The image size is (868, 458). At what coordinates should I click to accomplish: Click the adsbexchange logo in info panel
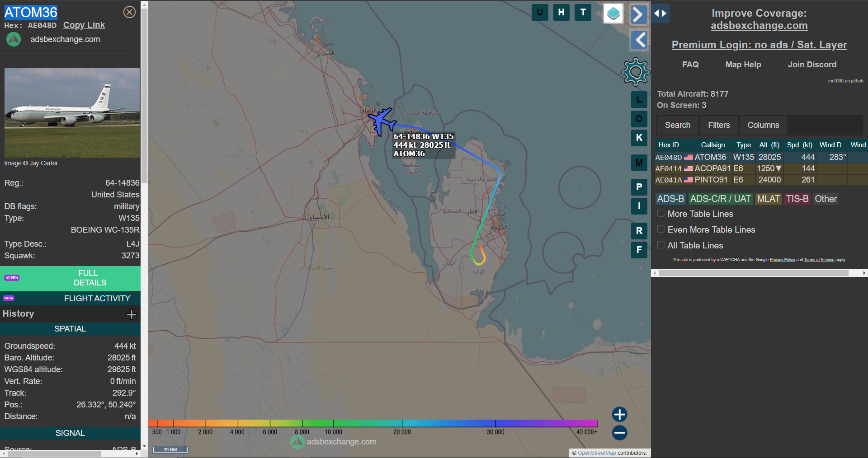[x=14, y=39]
